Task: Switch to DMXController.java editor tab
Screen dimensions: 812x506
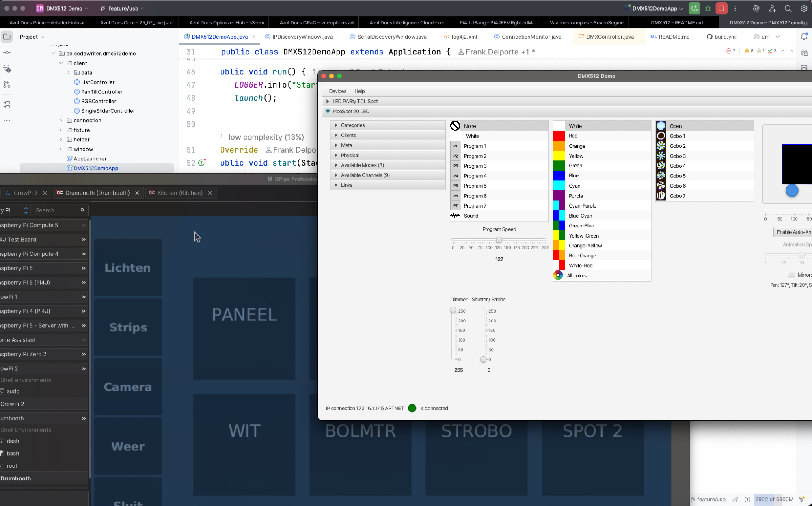Action: pyautogui.click(x=609, y=37)
